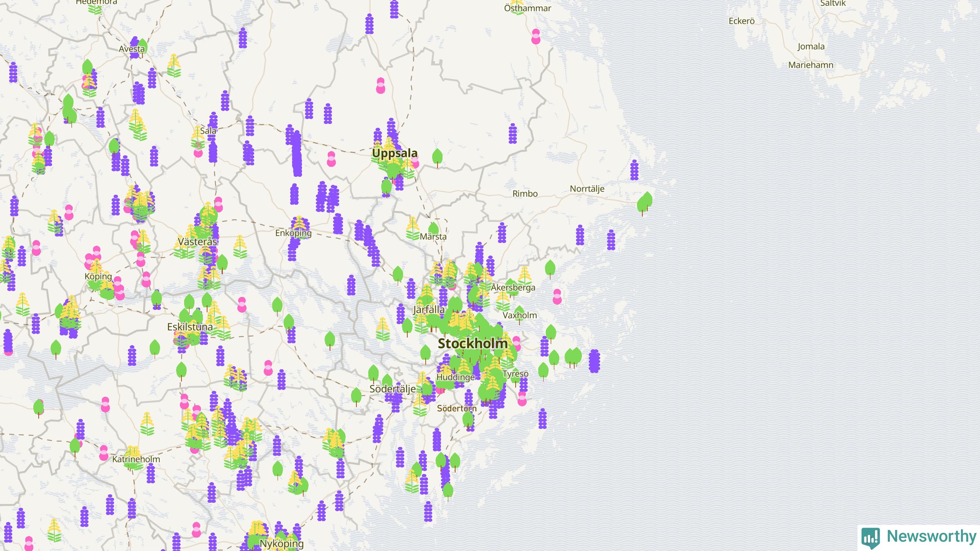Click the pink marker below Östhammar
Viewport: 980px width, 551px height.
tap(536, 37)
